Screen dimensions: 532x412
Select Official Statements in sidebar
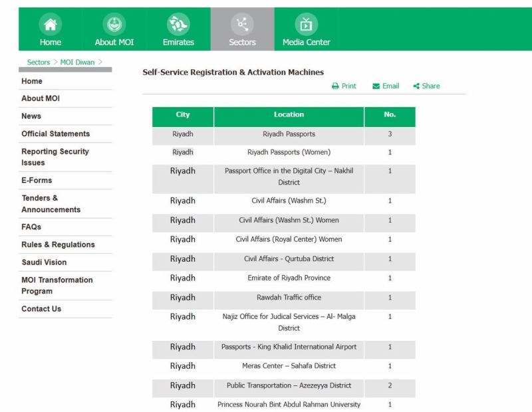(x=55, y=134)
